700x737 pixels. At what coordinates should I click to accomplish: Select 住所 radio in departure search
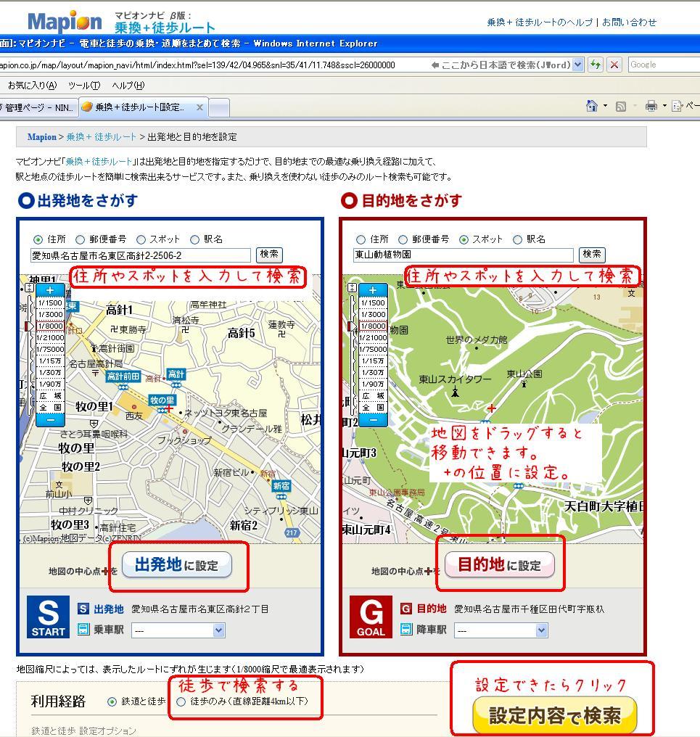pos(38,239)
